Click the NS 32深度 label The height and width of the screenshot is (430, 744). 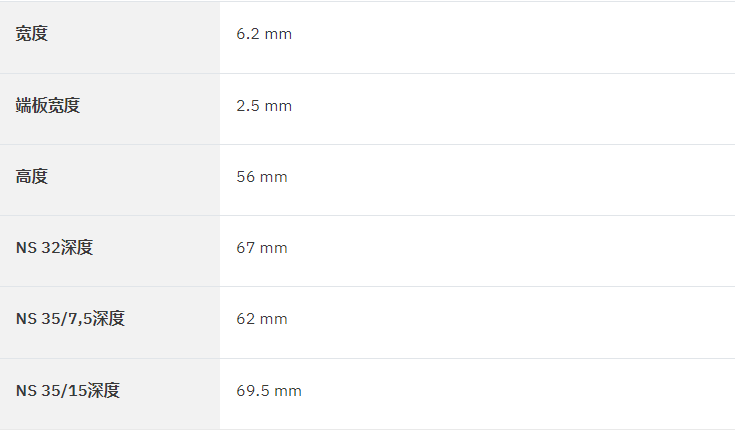(54, 248)
